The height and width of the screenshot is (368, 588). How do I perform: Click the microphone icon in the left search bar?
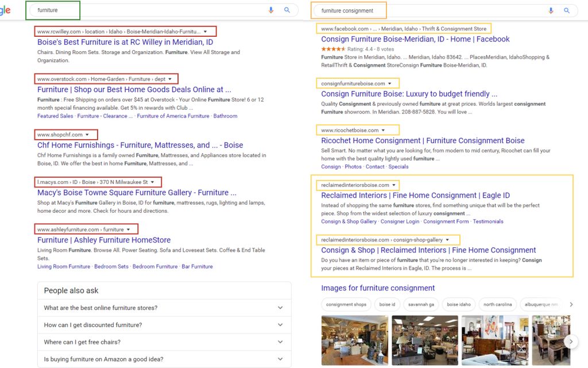[270, 10]
